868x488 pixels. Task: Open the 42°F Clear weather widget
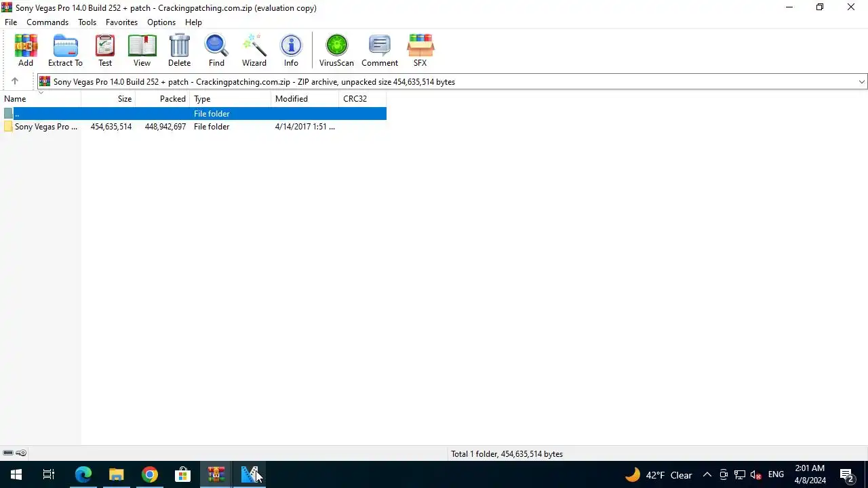[658, 474]
